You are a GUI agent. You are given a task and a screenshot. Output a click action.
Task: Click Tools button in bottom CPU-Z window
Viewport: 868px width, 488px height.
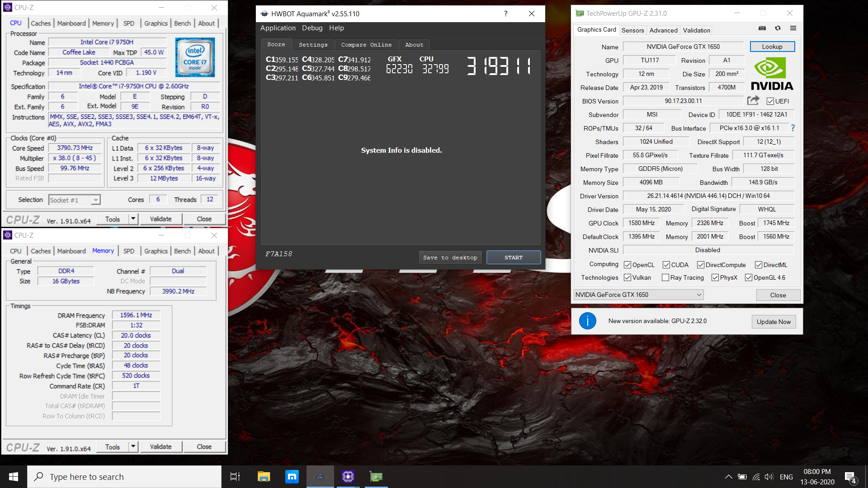pyautogui.click(x=113, y=447)
